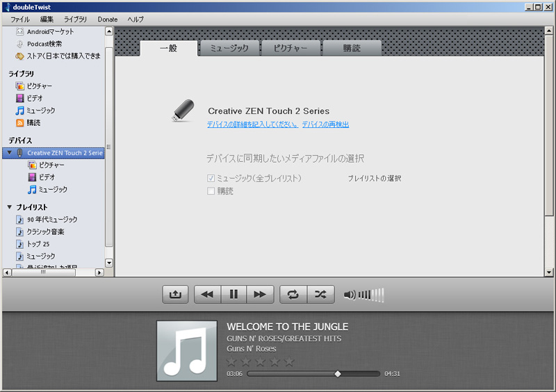
Task: Pause the playing song
Action: [234, 295]
